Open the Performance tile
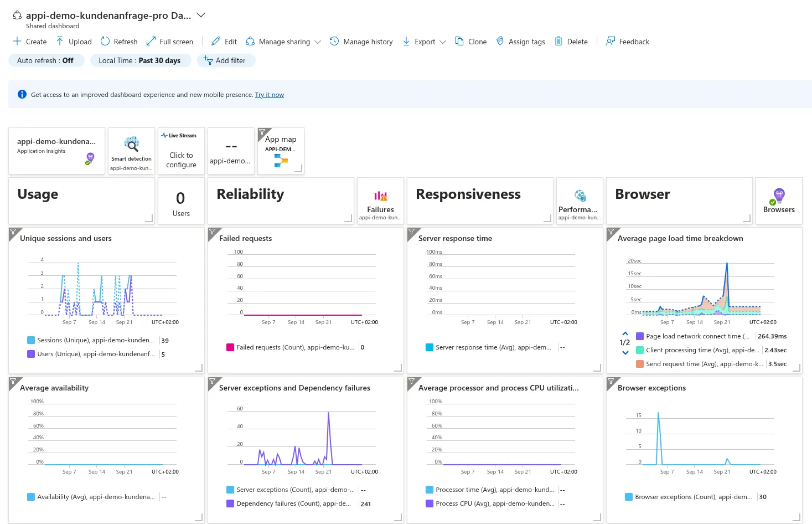The width and height of the screenshot is (812, 524). pos(580,201)
